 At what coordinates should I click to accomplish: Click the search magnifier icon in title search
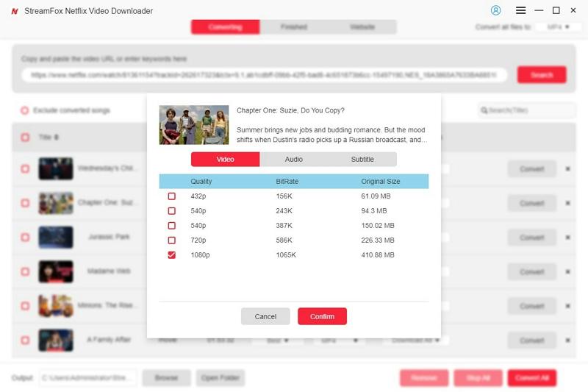(484, 110)
